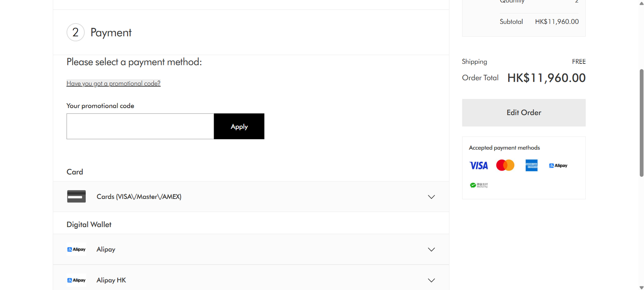Click the Alipay logo in the Alipay HK row

point(76,280)
